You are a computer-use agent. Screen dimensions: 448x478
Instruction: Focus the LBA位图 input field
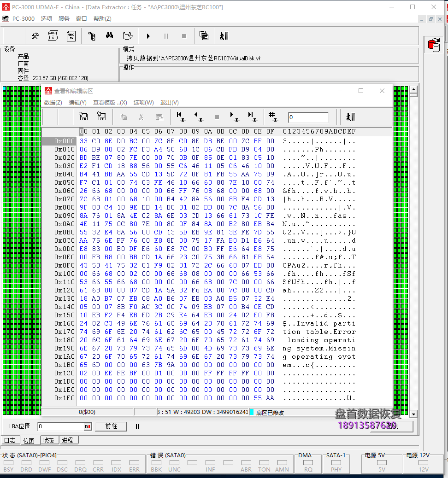61,426
